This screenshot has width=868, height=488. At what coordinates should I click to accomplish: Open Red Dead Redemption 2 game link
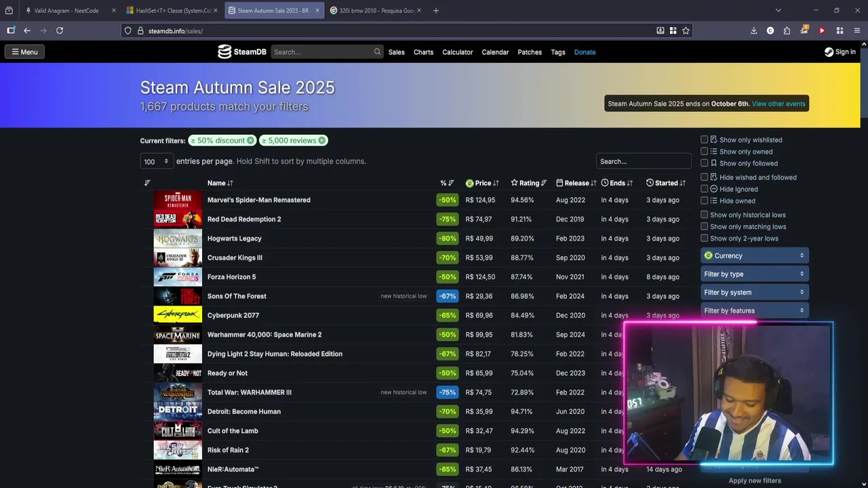click(244, 219)
